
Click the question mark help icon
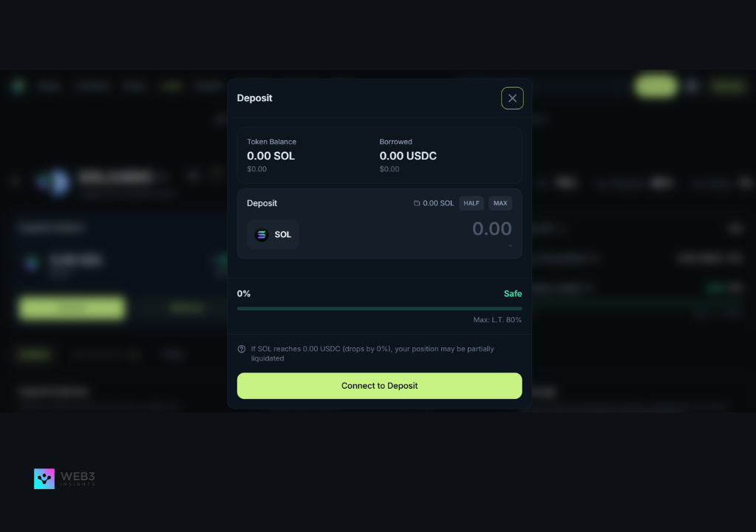(242, 349)
